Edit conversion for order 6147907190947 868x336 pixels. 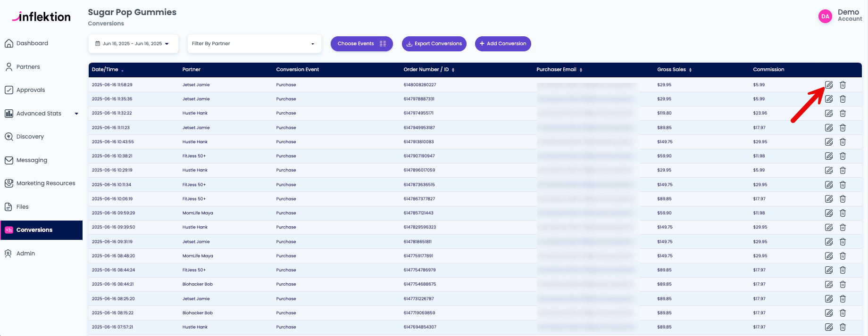click(x=829, y=156)
